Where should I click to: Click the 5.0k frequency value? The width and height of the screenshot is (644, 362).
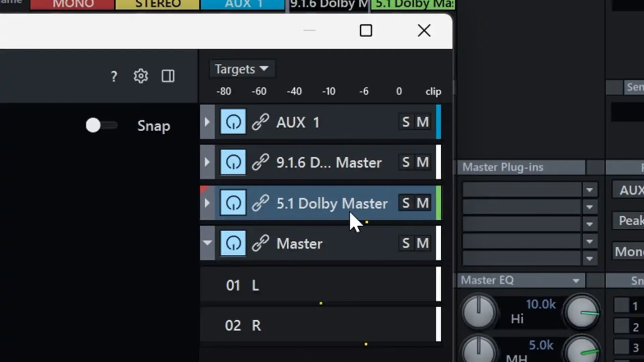541,345
